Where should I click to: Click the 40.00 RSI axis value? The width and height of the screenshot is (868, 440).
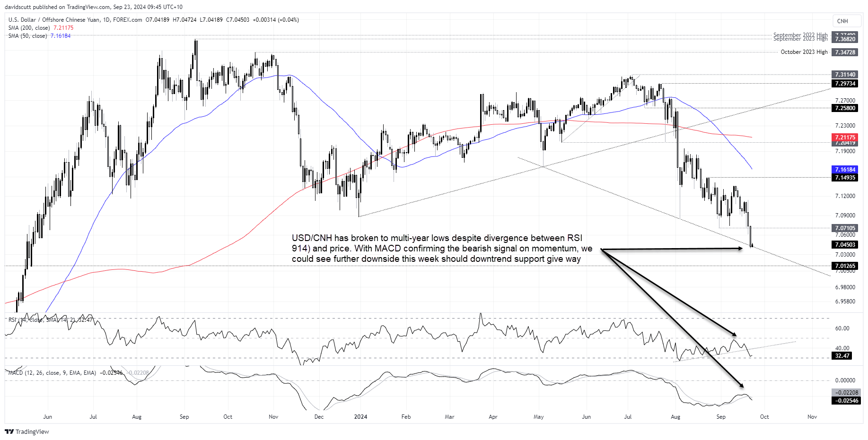(x=842, y=348)
